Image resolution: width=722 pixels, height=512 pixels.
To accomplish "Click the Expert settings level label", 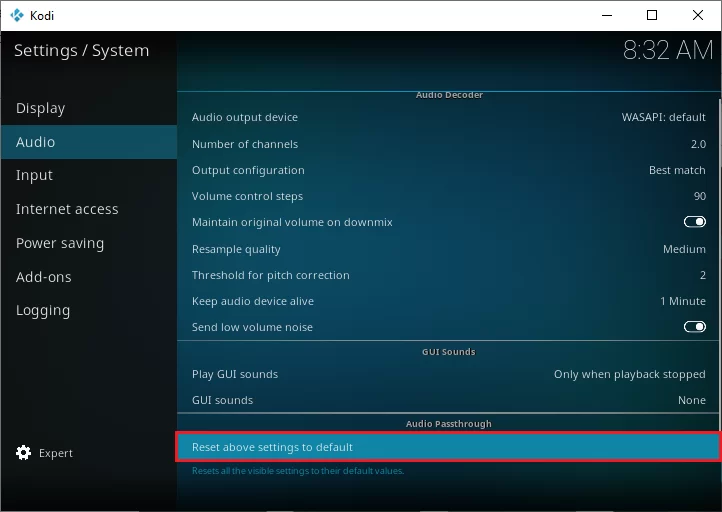I will [56, 453].
